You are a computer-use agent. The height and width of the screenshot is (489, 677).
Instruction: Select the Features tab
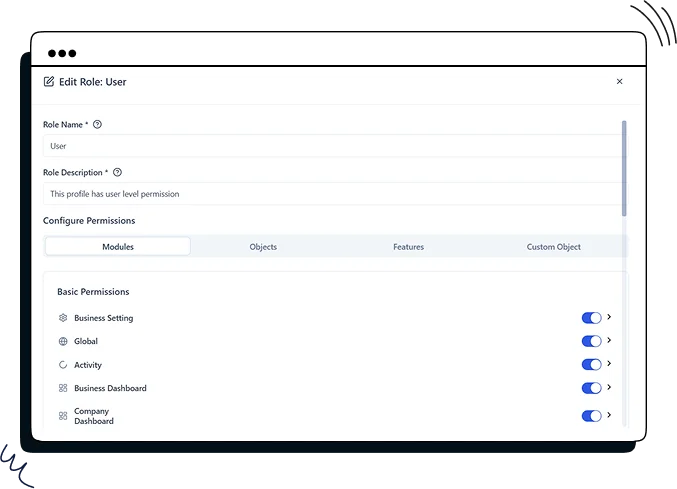click(408, 247)
